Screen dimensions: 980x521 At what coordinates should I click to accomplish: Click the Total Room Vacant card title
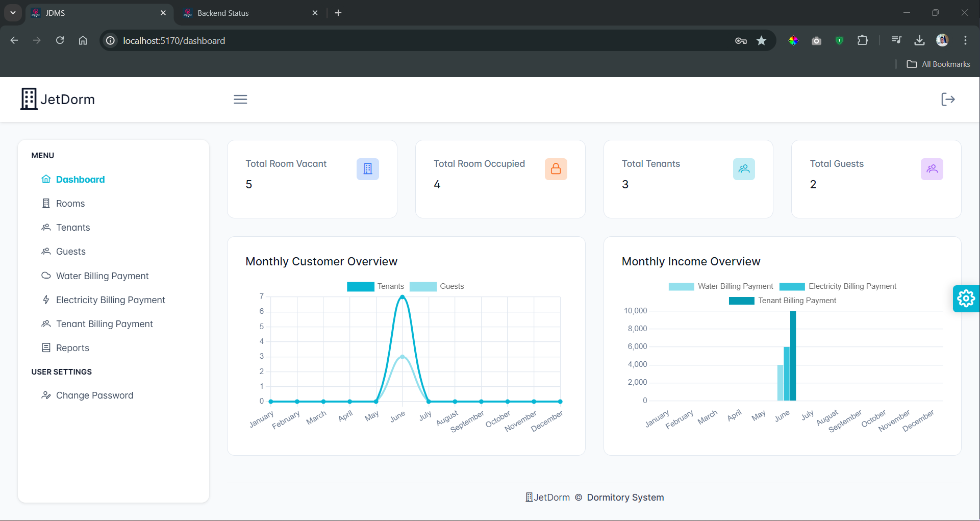[286, 163]
